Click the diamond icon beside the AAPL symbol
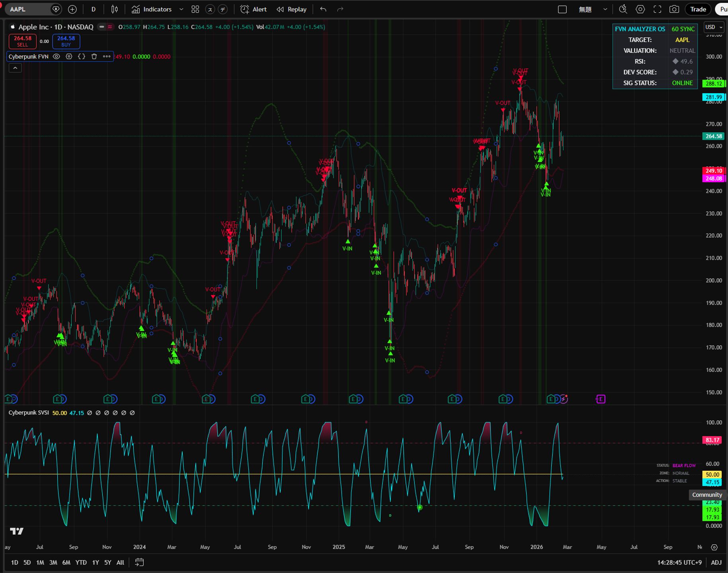The image size is (728, 573). click(56, 9)
